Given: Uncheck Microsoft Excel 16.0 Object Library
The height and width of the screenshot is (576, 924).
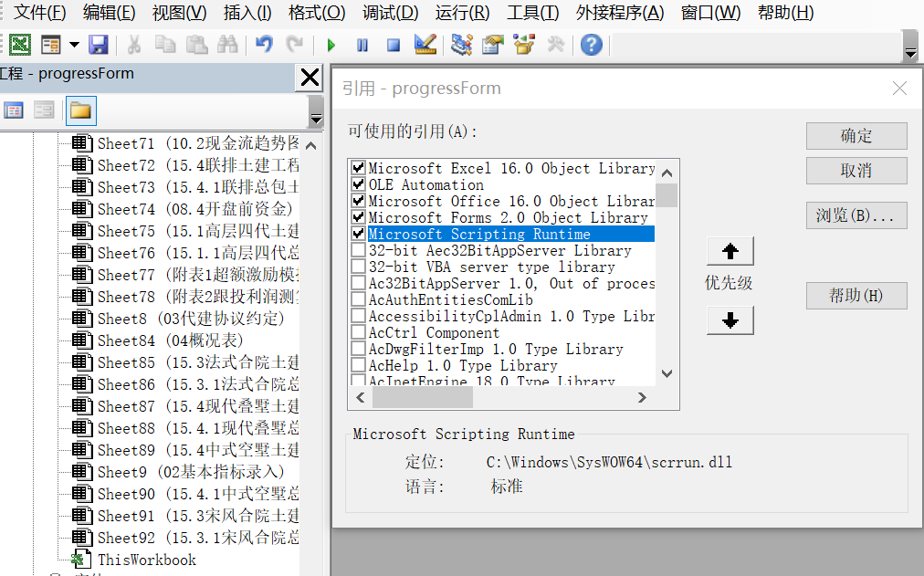Looking at the screenshot, I should [358, 168].
